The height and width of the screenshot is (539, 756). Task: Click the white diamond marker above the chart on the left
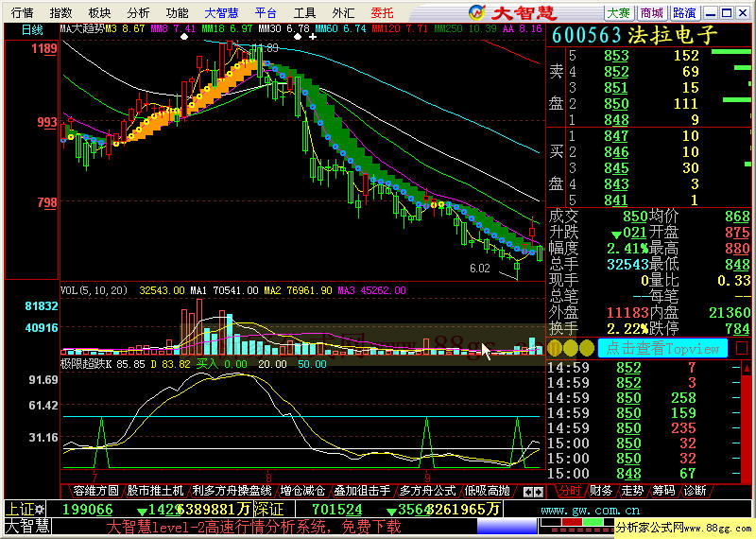[x=184, y=37]
